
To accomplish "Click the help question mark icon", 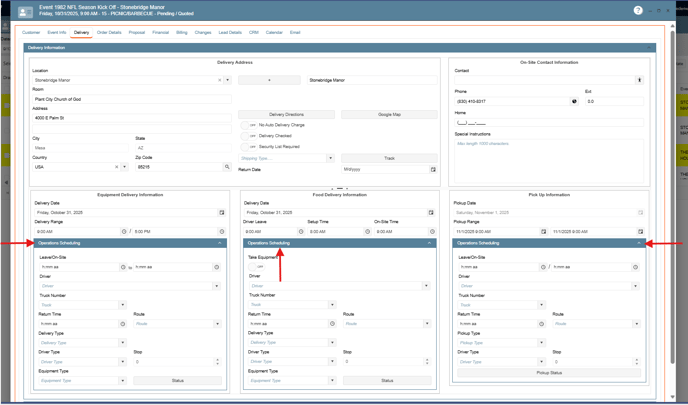I will (638, 11).
